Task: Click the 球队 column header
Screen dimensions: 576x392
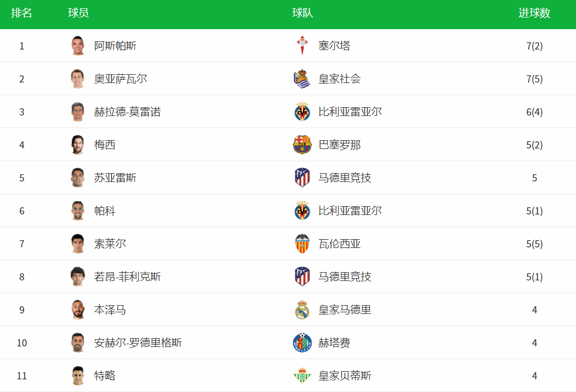Action: (302, 13)
